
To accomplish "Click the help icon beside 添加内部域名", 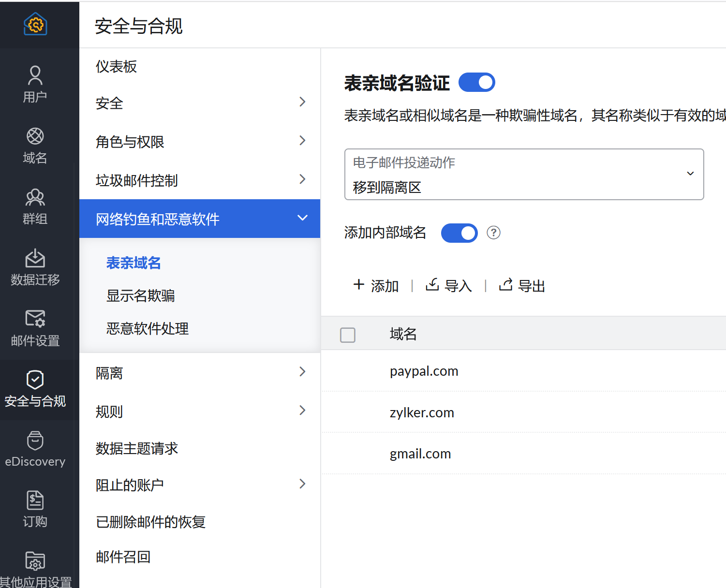I will 493,233.
